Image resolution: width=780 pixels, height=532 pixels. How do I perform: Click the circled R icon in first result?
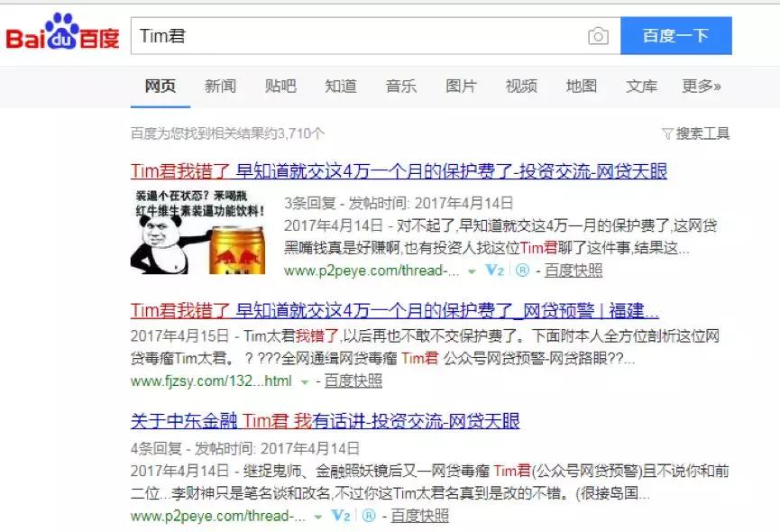click(x=522, y=270)
